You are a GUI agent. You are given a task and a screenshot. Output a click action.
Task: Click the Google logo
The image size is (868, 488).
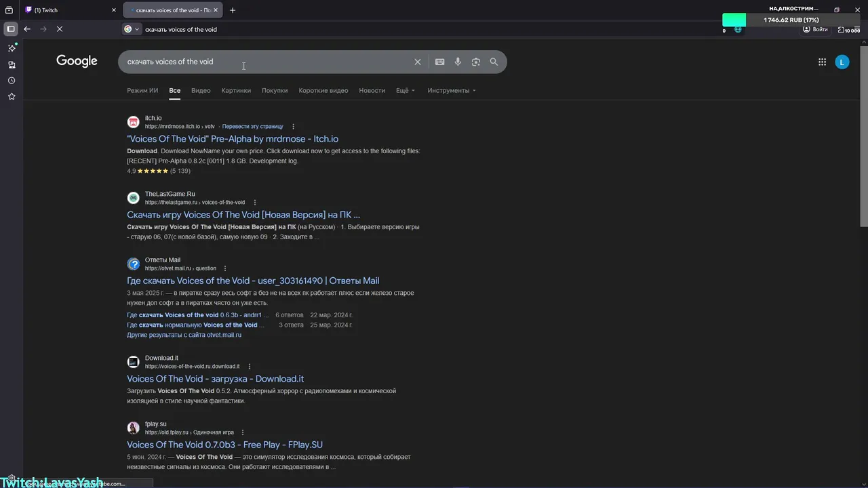click(x=77, y=61)
